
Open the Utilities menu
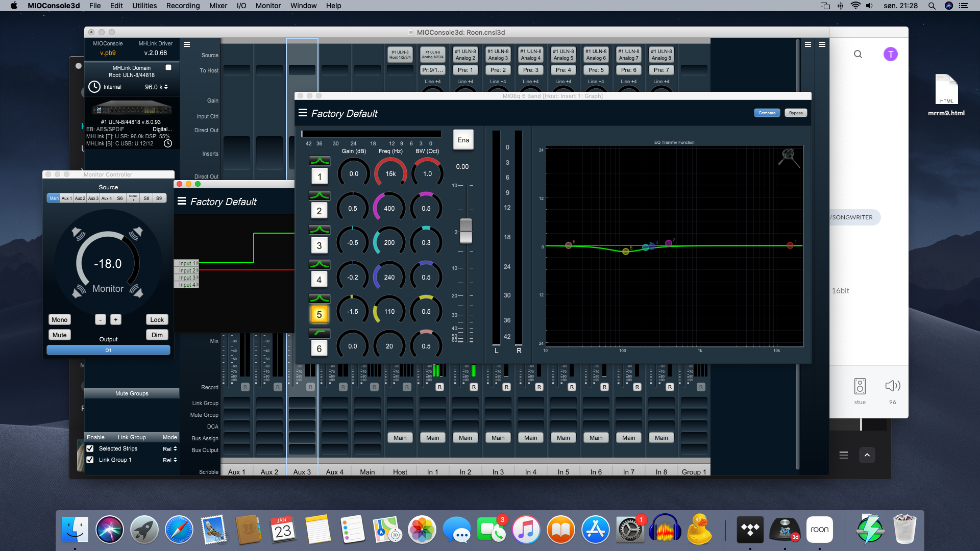click(144, 6)
